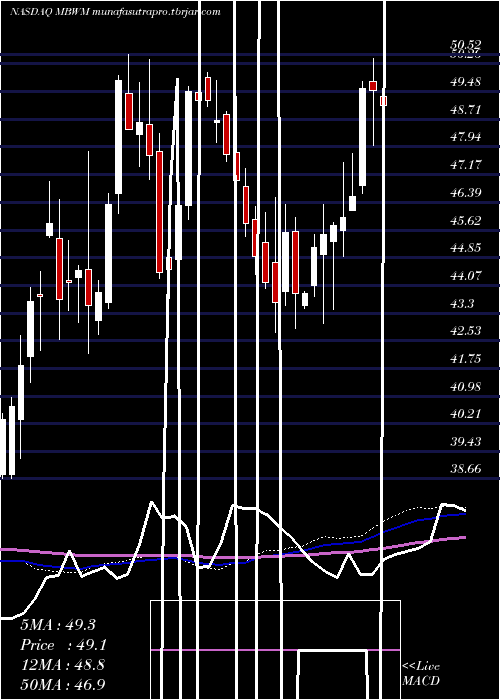Click the 50.52 price level label
Image resolution: width=500 pixels, height=700 pixels.
point(466,44)
